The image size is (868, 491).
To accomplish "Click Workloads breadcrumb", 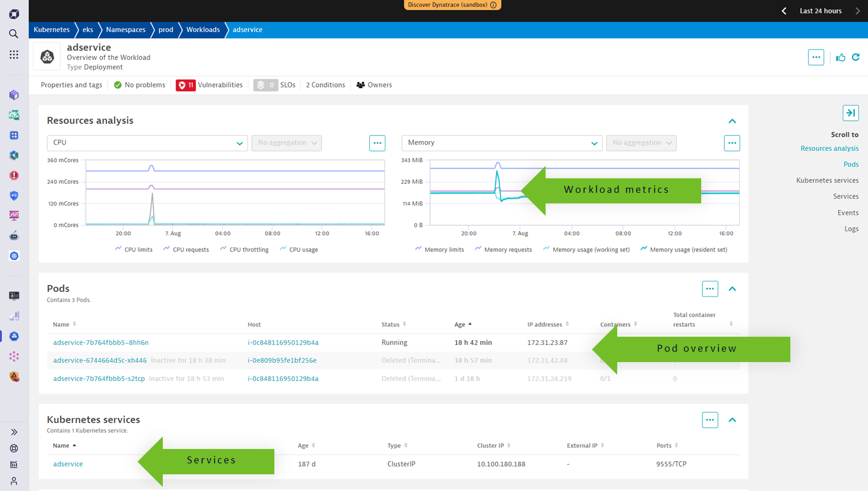I will pos(203,30).
